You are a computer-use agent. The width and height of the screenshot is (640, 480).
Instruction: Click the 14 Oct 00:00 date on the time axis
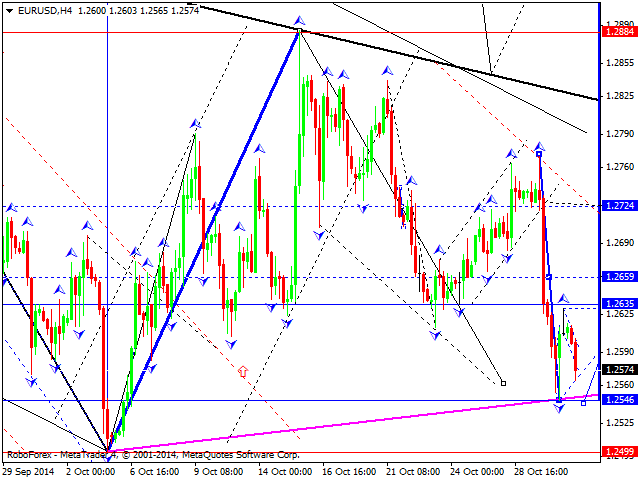[x=285, y=471]
